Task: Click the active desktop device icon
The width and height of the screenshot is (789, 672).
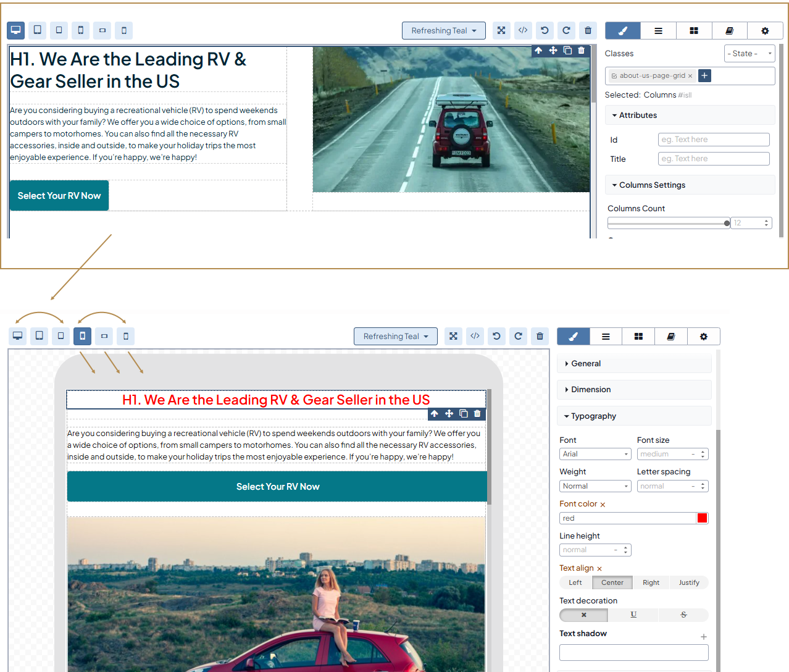Action: coord(16,30)
